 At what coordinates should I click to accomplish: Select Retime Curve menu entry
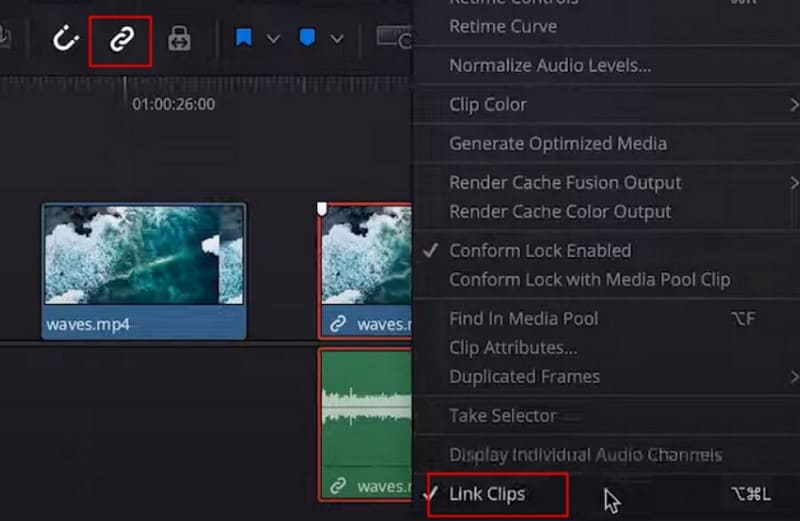(x=503, y=26)
